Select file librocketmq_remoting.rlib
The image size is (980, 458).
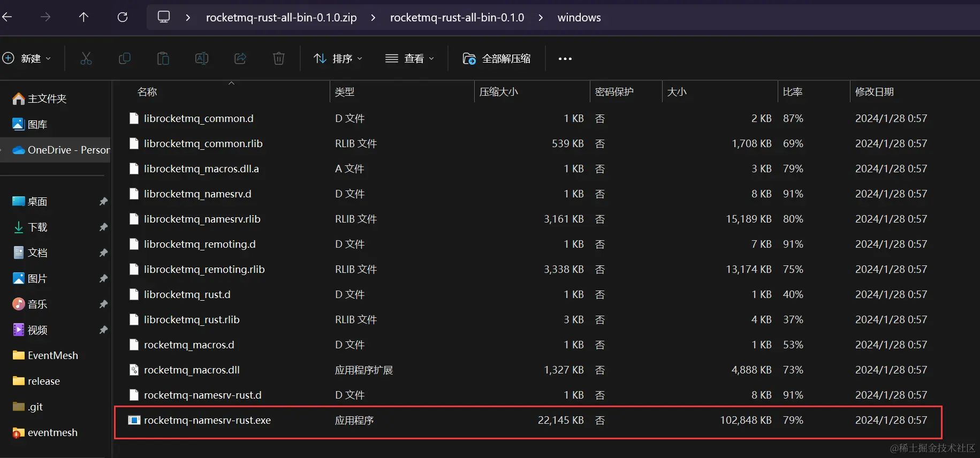pyautogui.click(x=204, y=269)
